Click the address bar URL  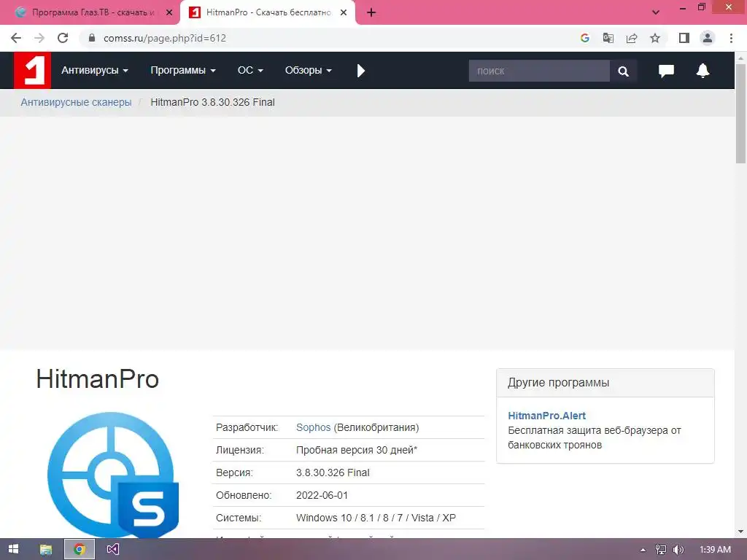pyautogui.click(x=165, y=38)
